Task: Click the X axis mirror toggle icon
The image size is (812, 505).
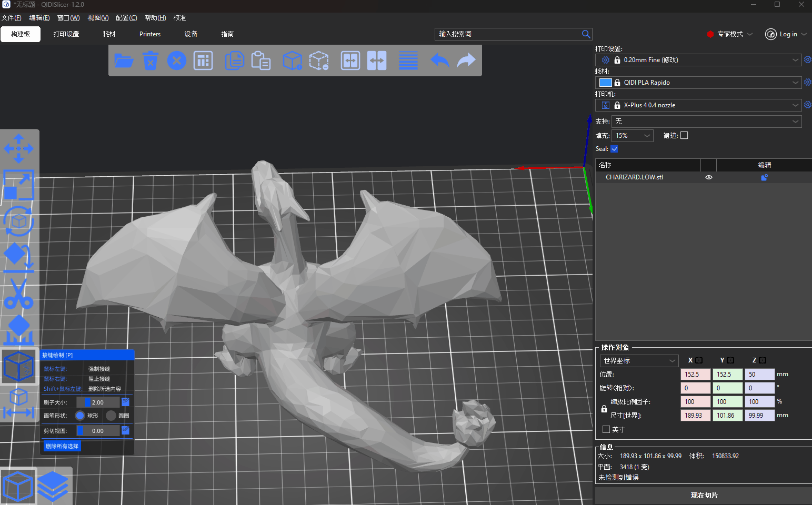Action: 699,360
